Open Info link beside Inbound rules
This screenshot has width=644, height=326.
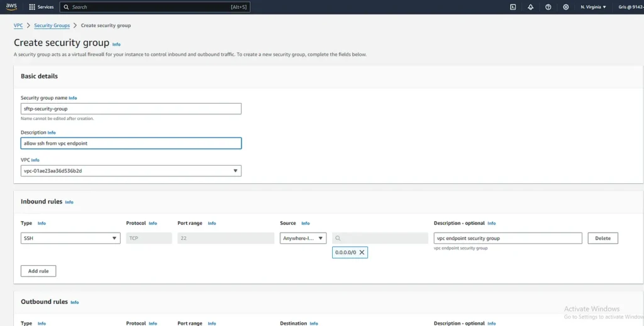point(69,202)
